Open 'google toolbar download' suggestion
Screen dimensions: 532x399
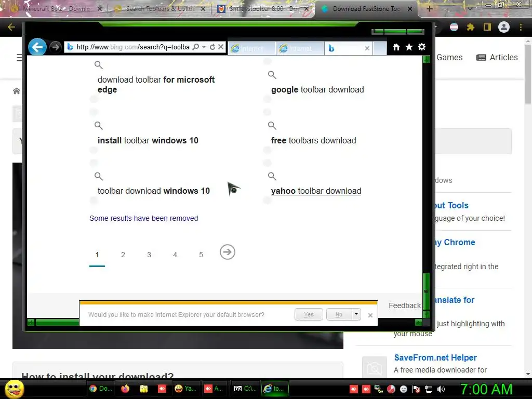pos(317,89)
